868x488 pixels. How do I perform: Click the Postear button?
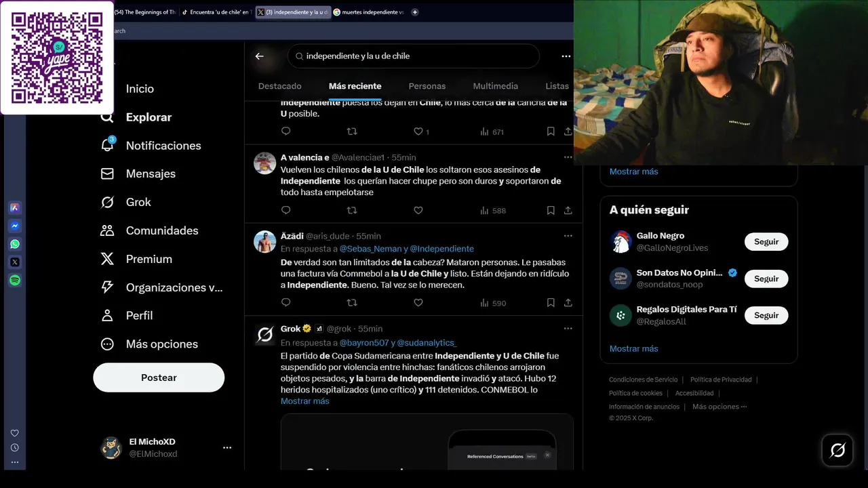(159, 378)
